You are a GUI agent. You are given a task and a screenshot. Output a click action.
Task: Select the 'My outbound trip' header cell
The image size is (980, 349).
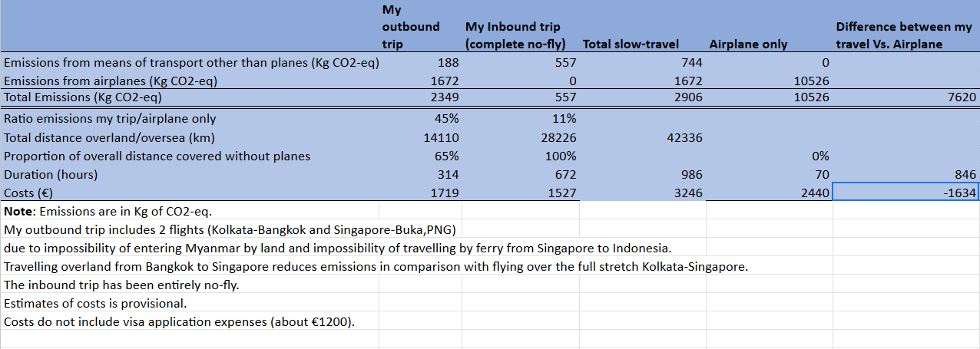point(411,27)
